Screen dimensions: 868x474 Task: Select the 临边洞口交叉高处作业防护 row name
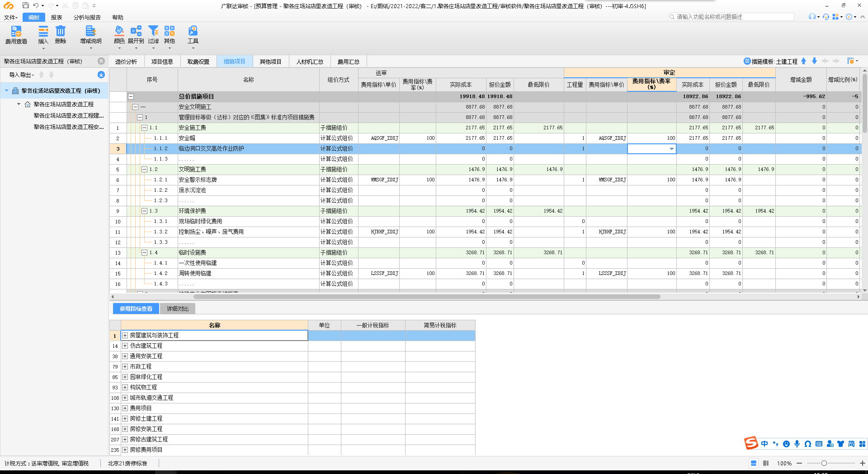click(211, 148)
